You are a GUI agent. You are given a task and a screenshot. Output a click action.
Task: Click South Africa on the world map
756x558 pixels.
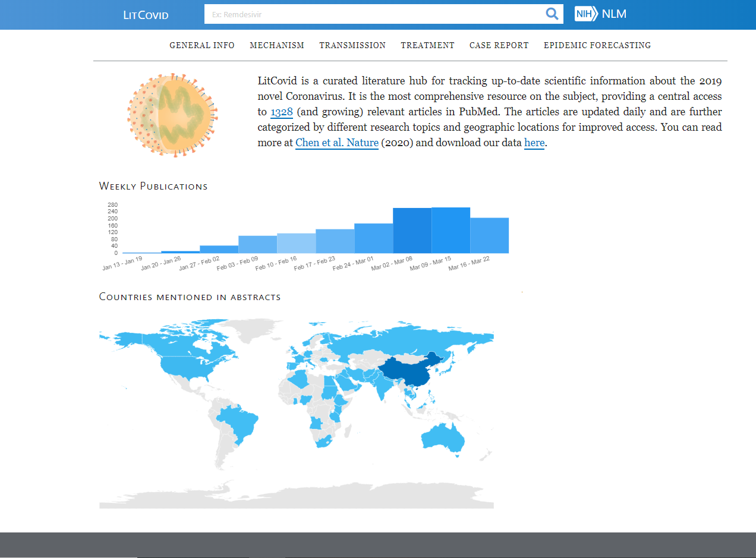323,440
